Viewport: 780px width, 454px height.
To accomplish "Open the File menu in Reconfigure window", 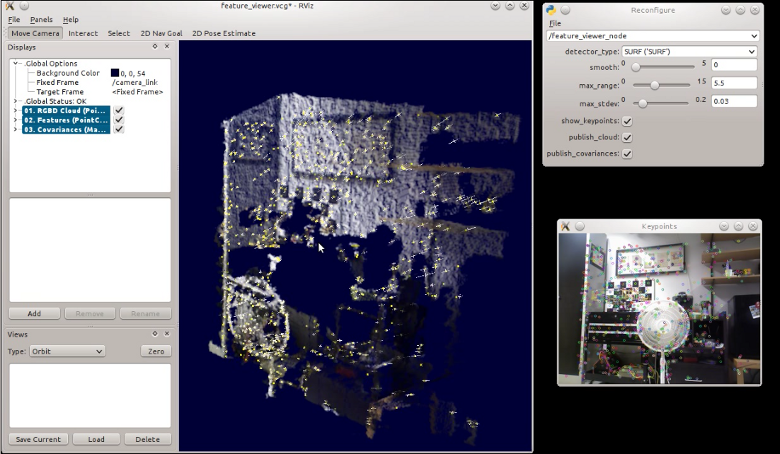I will point(555,23).
